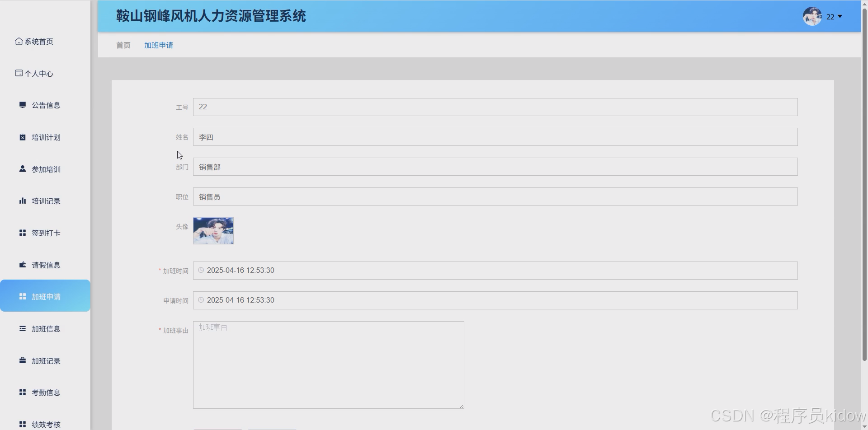This screenshot has height=430, width=868.
Task: Open 请假信息 menu item
Action: coord(45,265)
